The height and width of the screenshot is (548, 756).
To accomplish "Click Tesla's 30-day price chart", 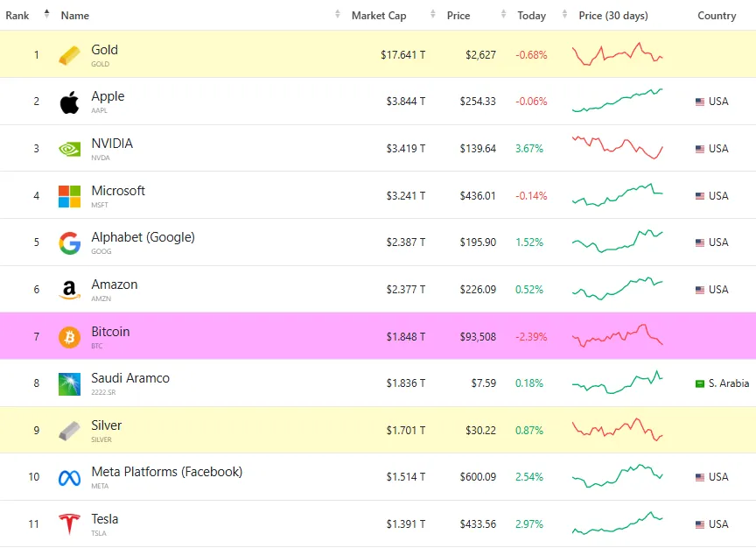I will pyautogui.click(x=617, y=523).
